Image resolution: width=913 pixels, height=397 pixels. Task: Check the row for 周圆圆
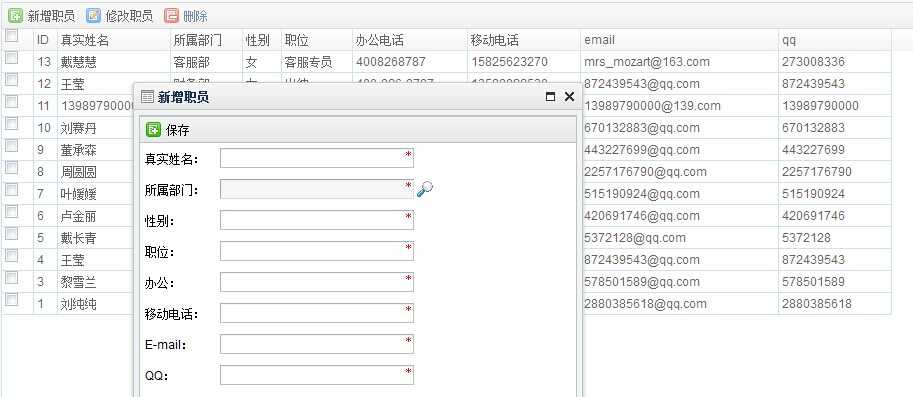[x=12, y=168]
